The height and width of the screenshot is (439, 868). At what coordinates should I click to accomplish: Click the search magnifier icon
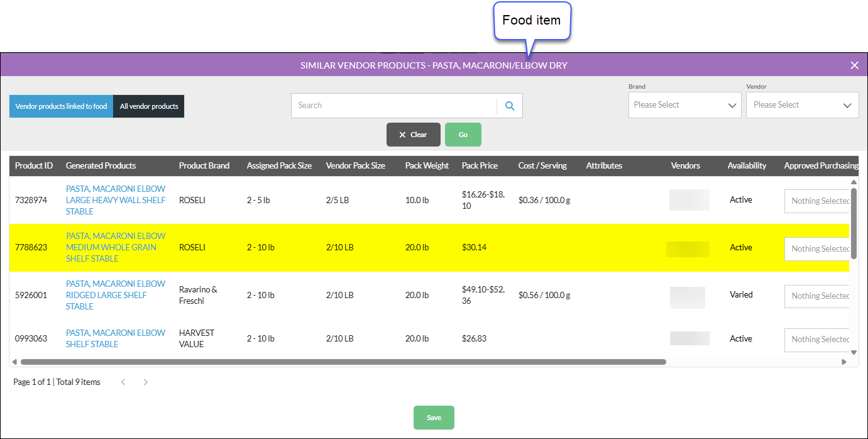coord(510,106)
